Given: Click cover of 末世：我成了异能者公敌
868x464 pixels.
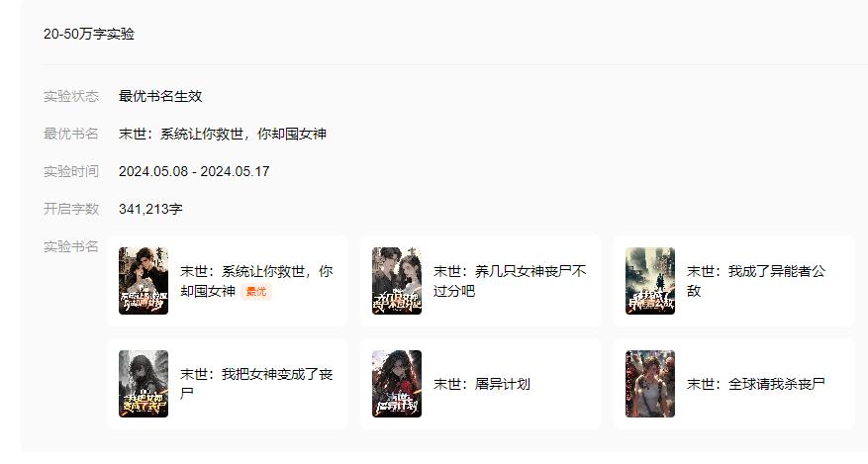Looking at the screenshot, I should tap(650, 281).
